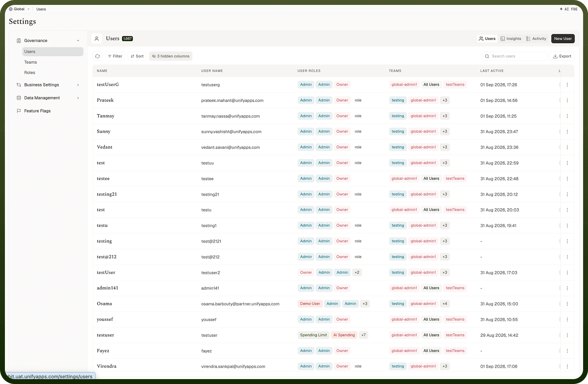Viewport: 588px width, 384px height.
Task: Select Users in the Governance sidebar
Action: [53, 52]
